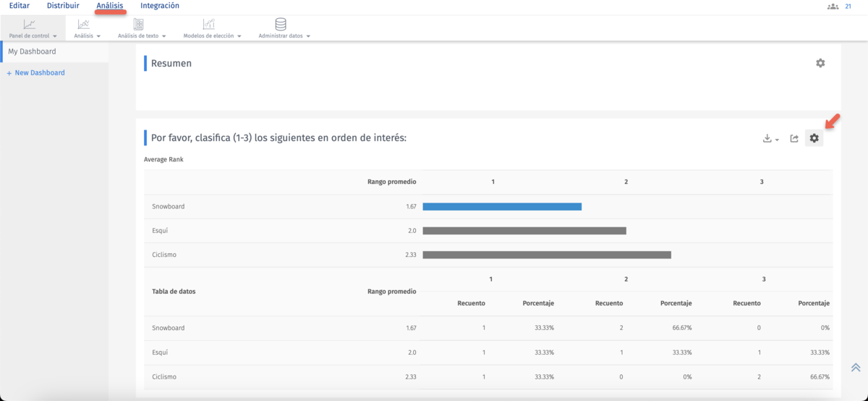Viewport: 868px width, 401px height.
Task: Click the 2.33 value in the data table Ciclismo row
Action: (411, 377)
